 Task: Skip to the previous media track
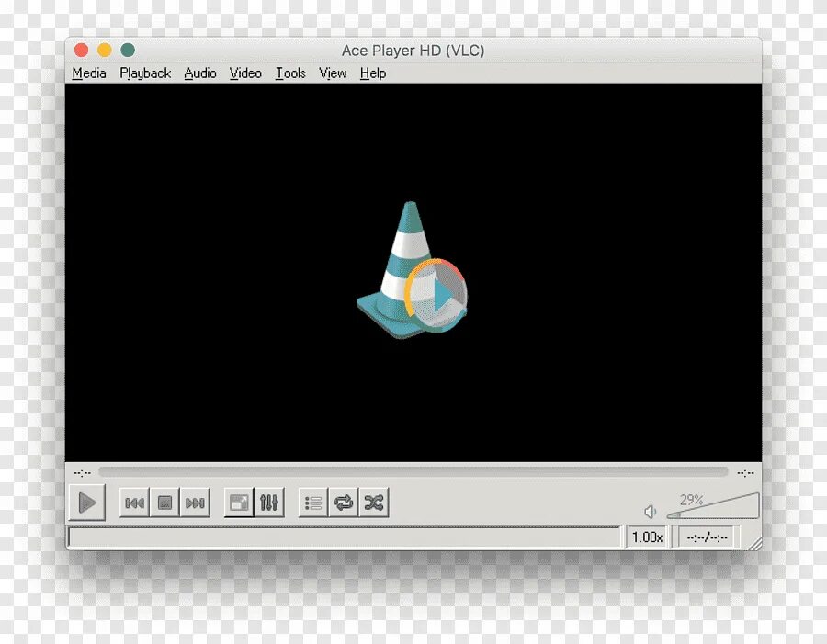[134, 503]
